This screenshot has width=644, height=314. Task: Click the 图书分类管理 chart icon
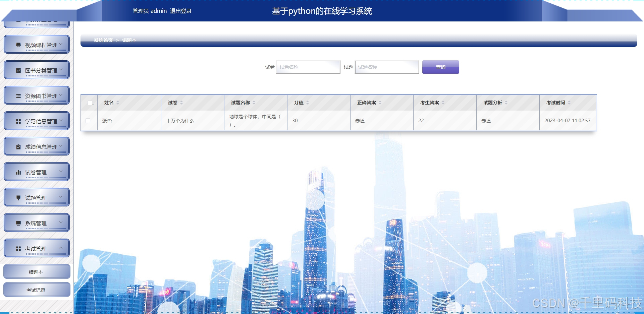tap(18, 70)
